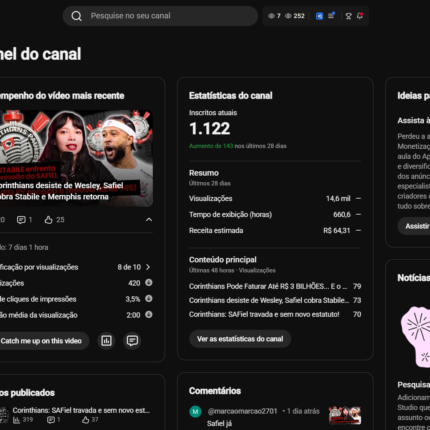Open 'Corinthians desiste de Wesley, Safiel cobra Stabile' top content

coord(269,300)
